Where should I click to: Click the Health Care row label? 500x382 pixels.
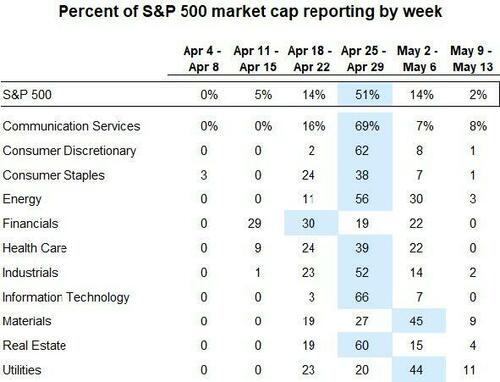[x=35, y=248]
